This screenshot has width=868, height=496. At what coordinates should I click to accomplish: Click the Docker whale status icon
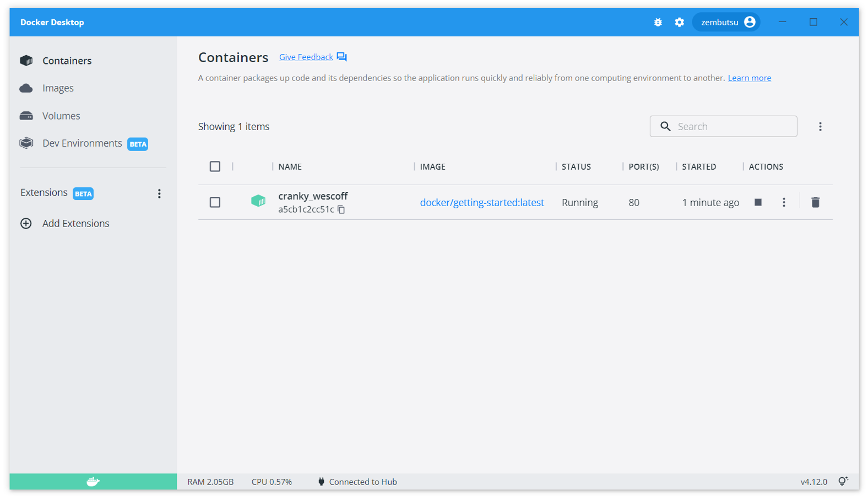pos(93,482)
